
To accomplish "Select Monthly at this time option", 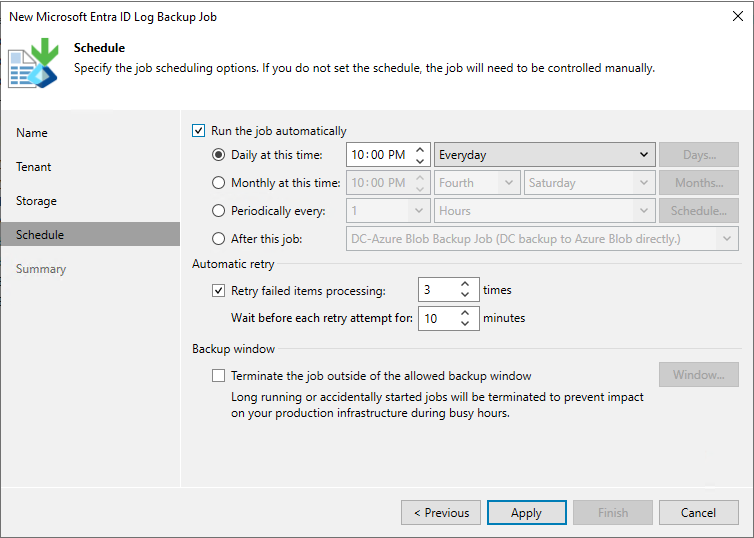I will pos(219,183).
